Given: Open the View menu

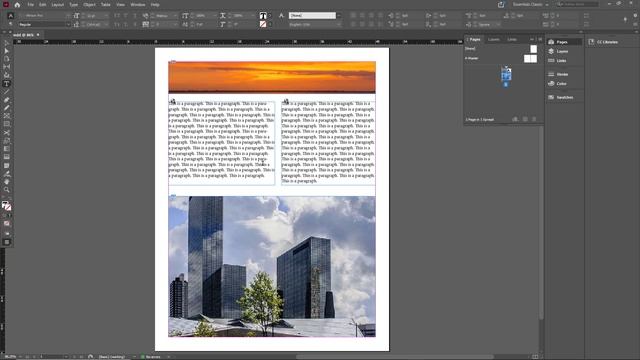Looking at the screenshot, I should (x=120, y=5).
